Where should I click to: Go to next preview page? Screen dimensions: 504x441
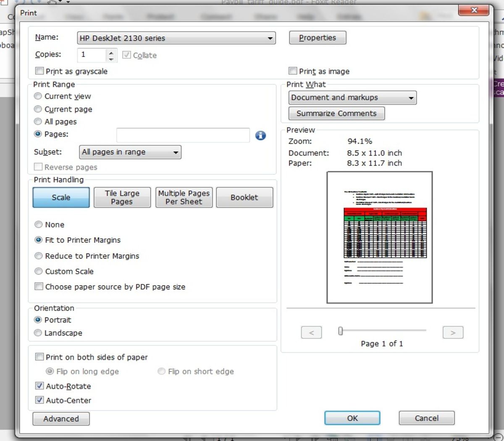453,332
